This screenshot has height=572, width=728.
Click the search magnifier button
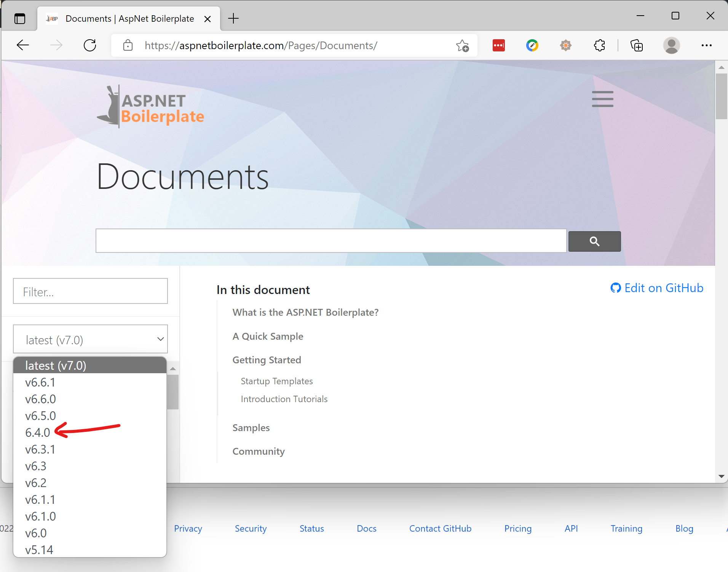594,241
